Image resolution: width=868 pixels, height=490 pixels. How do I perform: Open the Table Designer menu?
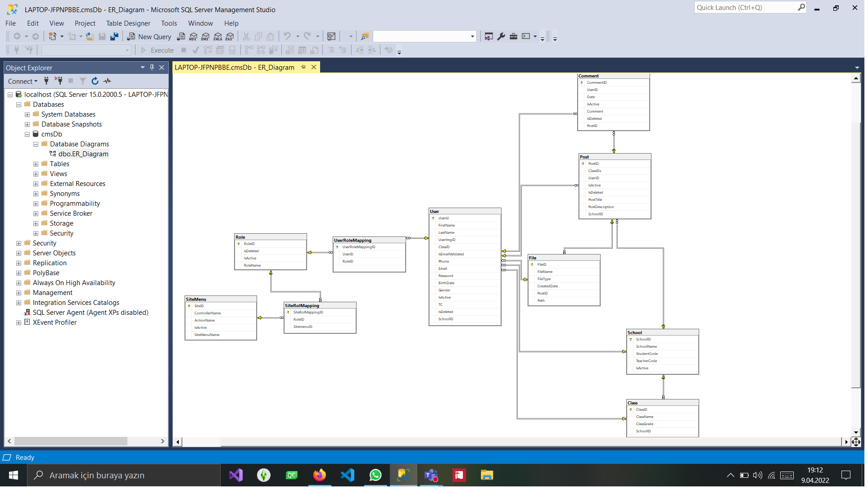(128, 23)
